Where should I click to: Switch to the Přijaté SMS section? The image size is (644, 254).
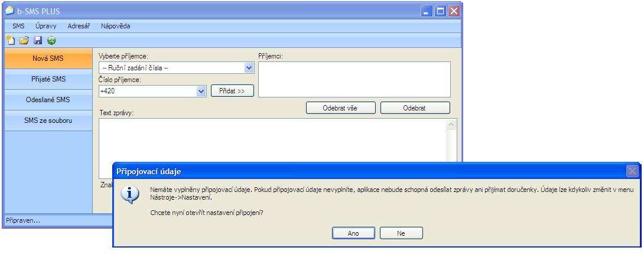pyautogui.click(x=48, y=79)
